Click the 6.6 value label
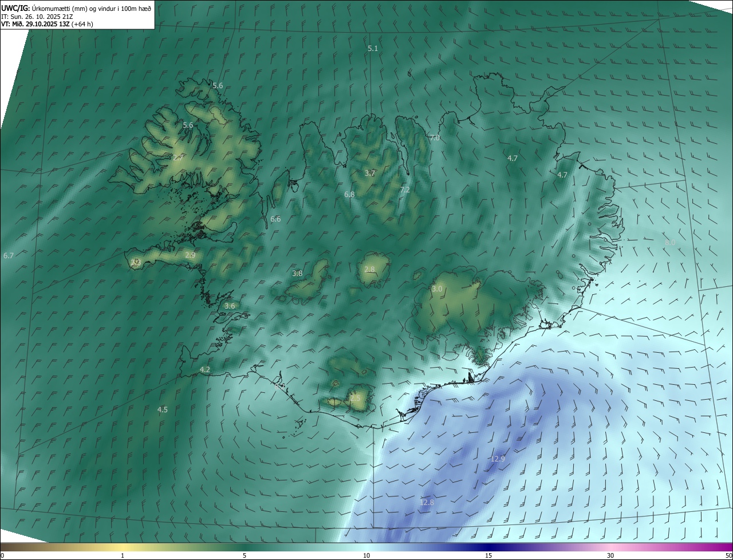The image size is (733, 560). pyautogui.click(x=275, y=219)
